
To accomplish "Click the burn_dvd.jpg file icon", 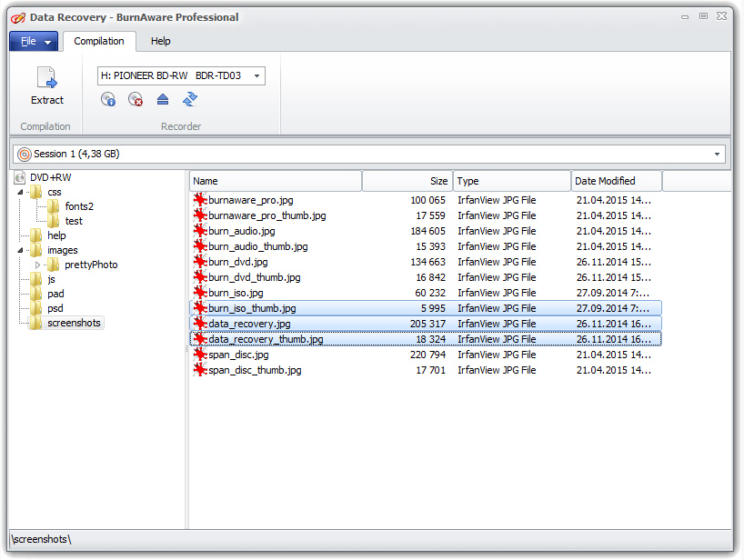I will [200, 262].
